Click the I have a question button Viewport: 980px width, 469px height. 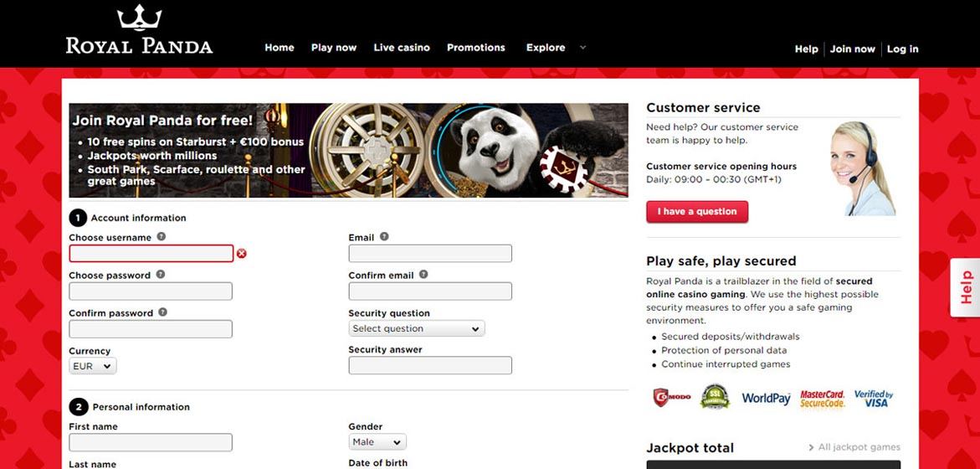coord(697,211)
